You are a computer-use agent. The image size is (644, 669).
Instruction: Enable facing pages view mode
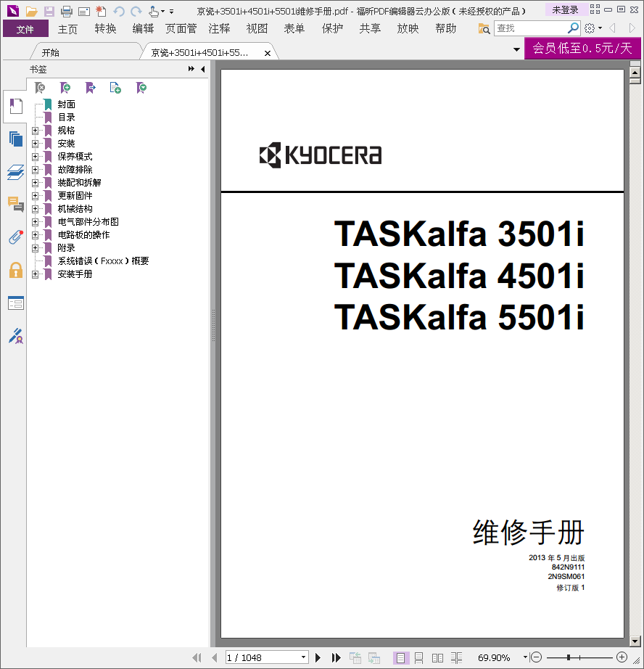(437, 658)
